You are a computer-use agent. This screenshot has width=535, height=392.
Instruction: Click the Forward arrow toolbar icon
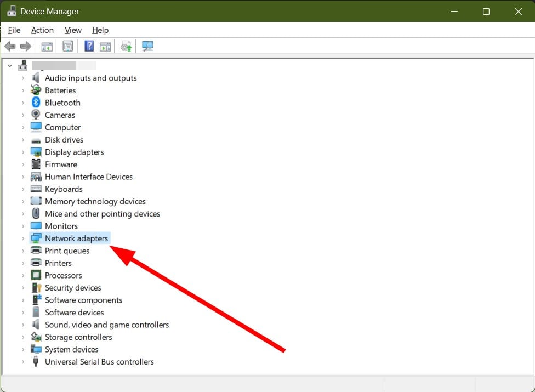pos(26,46)
